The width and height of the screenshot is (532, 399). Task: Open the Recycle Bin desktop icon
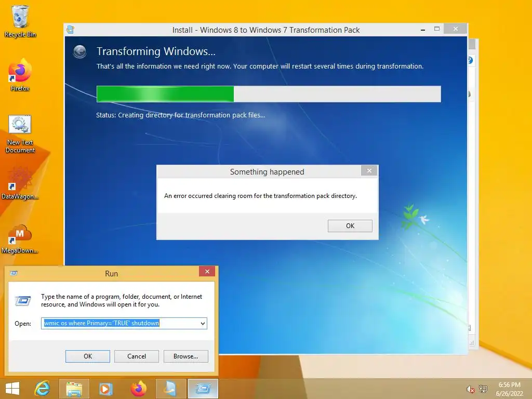coord(20,20)
